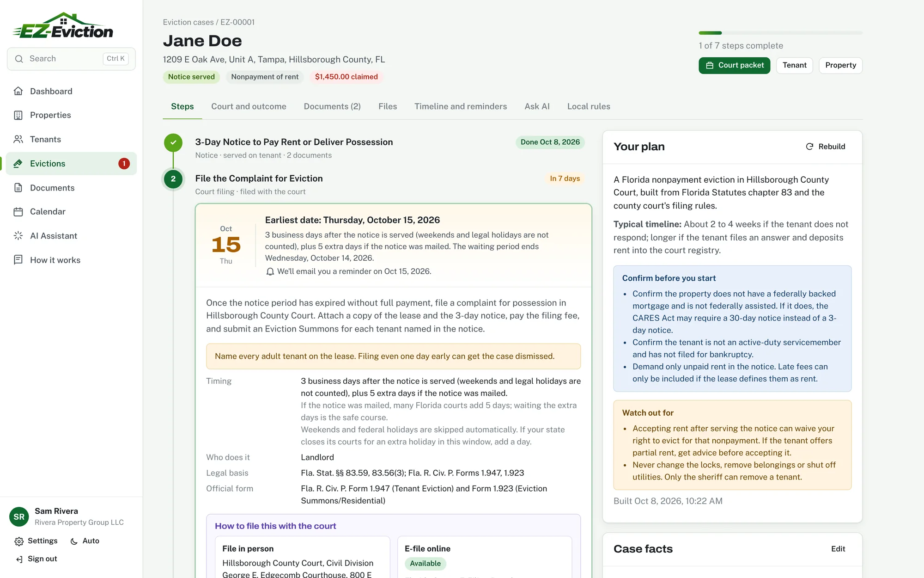Screen dimensions: 924x578
Task: Click the Tenant button
Action: click(794, 65)
